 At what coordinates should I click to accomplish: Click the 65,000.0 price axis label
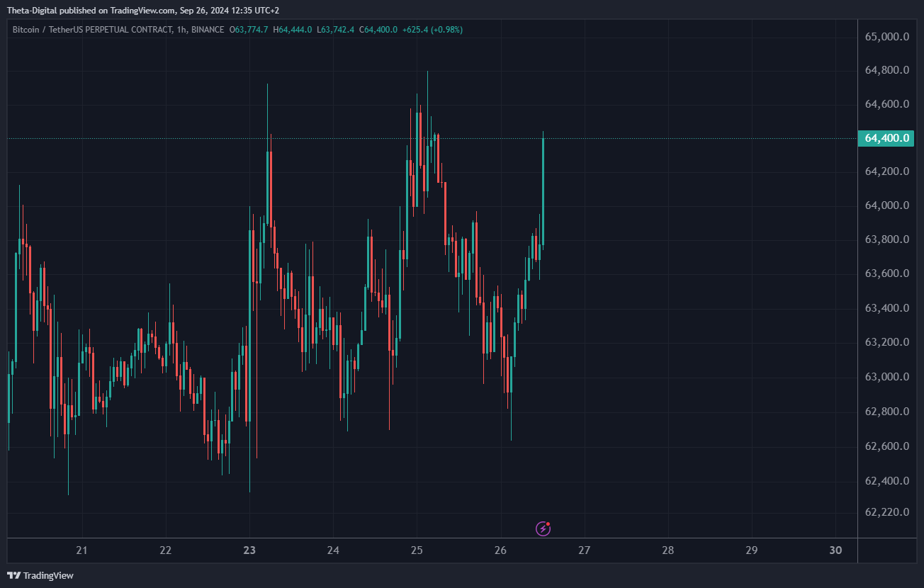[886, 36]
